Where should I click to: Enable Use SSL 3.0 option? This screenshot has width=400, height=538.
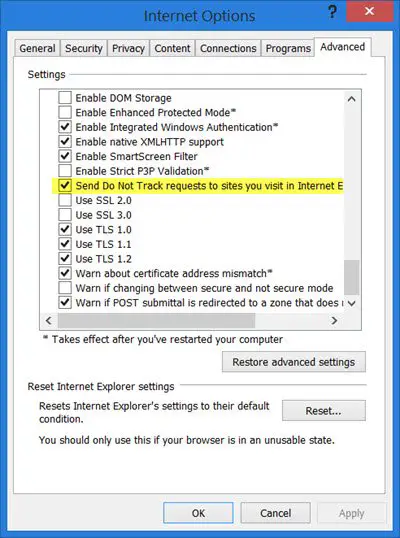coord(65,215)
